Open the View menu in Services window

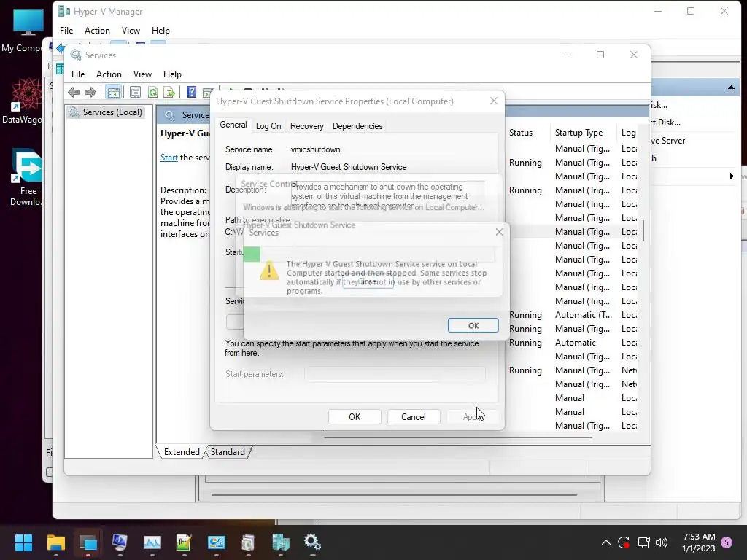[142, 74]
